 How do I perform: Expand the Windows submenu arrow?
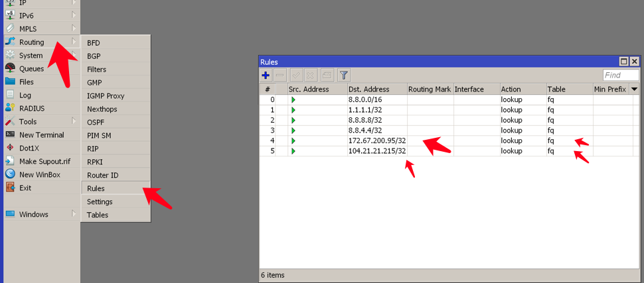(x=74, y=213)
